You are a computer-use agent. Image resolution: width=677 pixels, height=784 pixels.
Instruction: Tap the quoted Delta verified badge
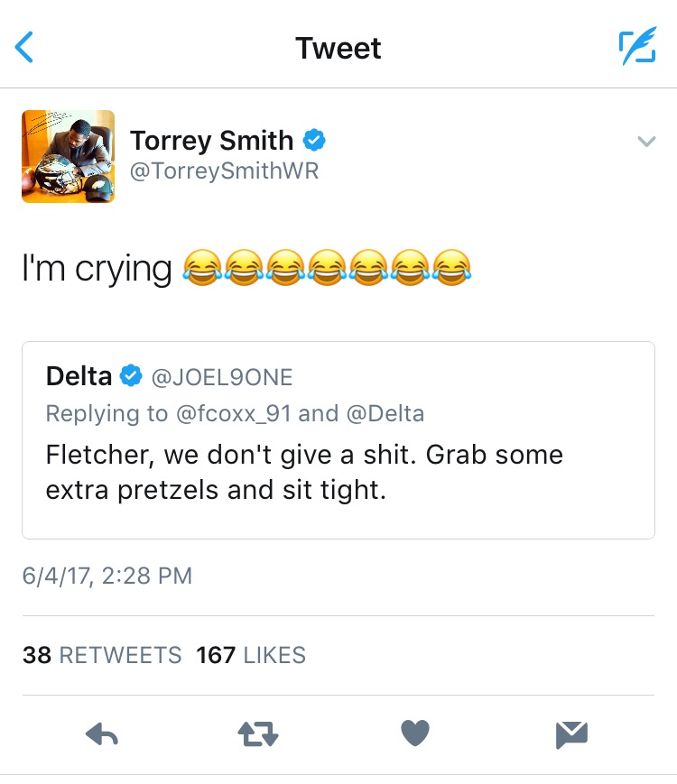click(132, 376)
